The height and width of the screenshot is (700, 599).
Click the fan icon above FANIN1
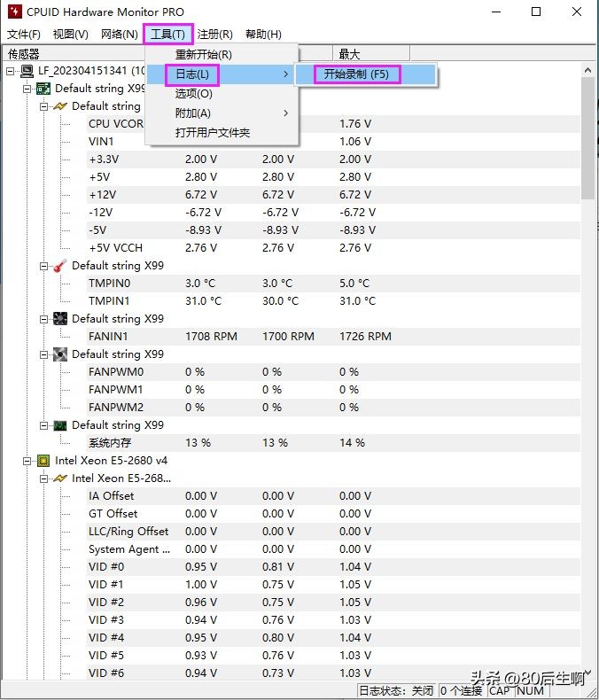60,319
